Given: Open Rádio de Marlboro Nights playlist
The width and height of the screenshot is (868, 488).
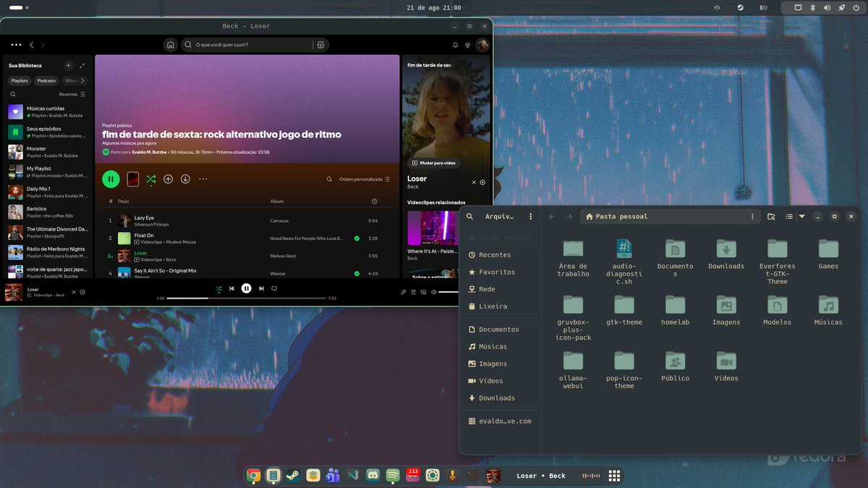Looking at the screenshot, I should click(48, 252).
